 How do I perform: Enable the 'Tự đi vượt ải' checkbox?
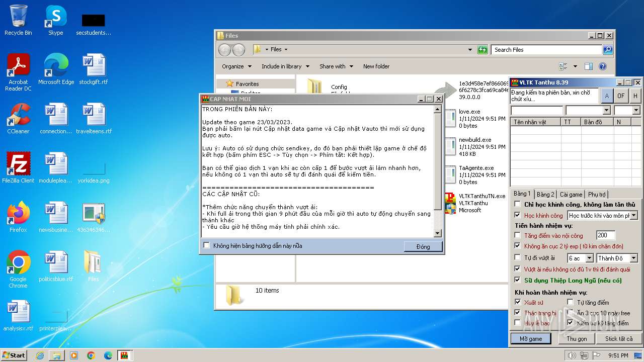tap(517, 258)
